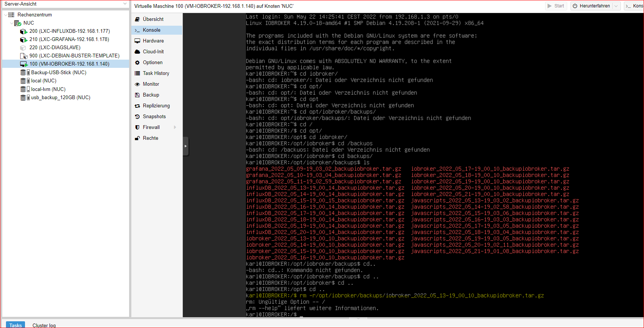The width and height of the screenshot is (644, 328).
Task: Click the Rechenzentrum datacenter icon
Action: pos(11,15)
